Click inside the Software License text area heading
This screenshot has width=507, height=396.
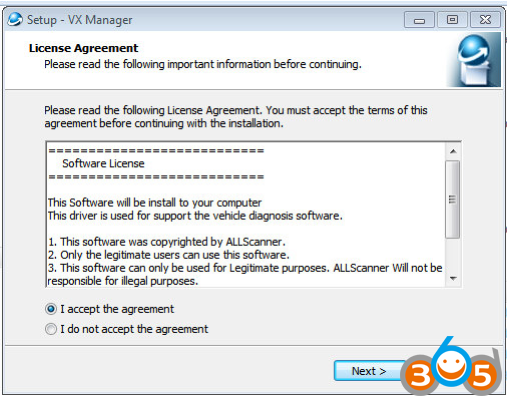[103, 164]
